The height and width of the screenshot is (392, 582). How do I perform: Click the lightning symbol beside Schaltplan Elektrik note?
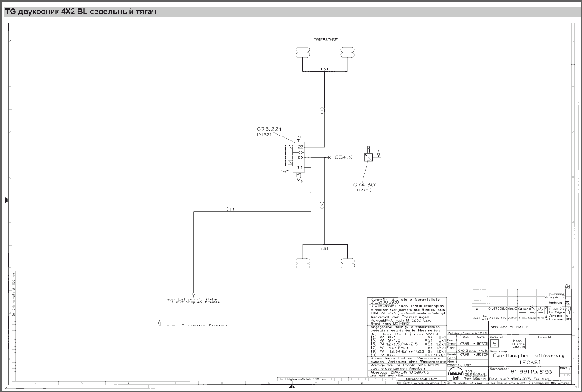tap(160, 323)
